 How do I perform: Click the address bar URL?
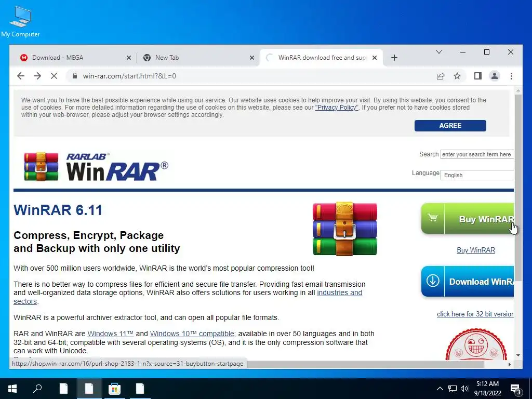click(x=129, y=76)
